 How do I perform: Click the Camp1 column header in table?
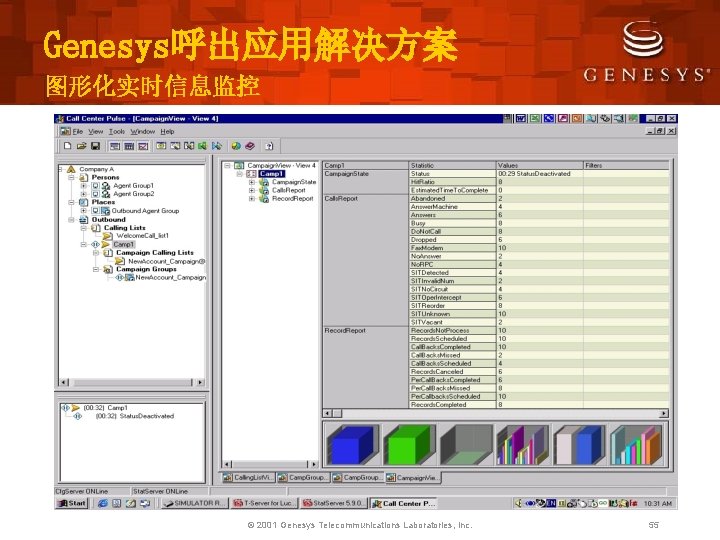click(x=366, y=165)
